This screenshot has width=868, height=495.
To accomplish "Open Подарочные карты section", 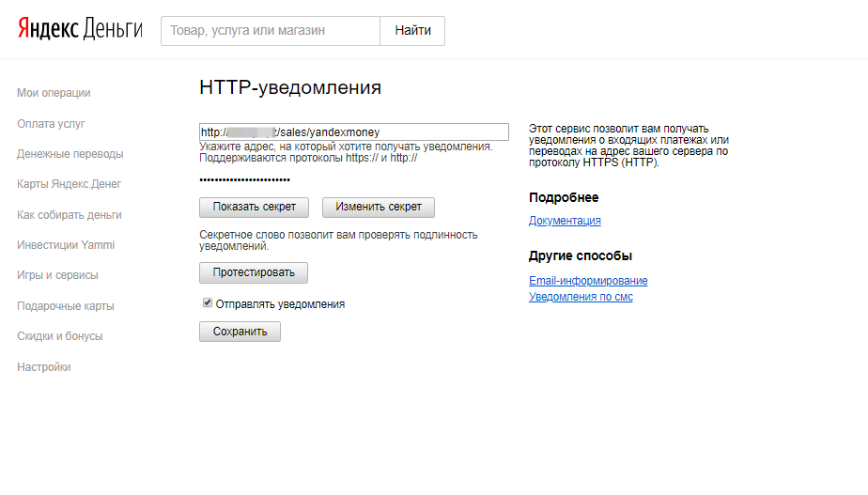I will point(66,306).
